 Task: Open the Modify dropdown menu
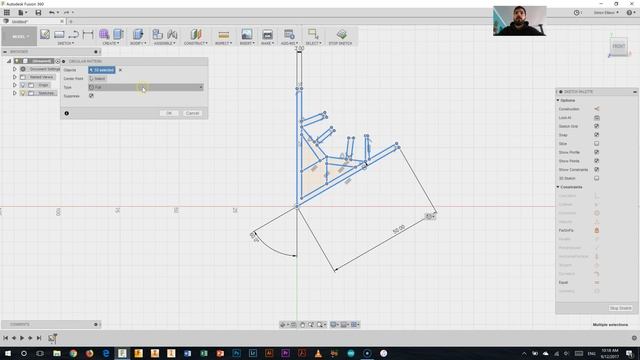(138, 43)
